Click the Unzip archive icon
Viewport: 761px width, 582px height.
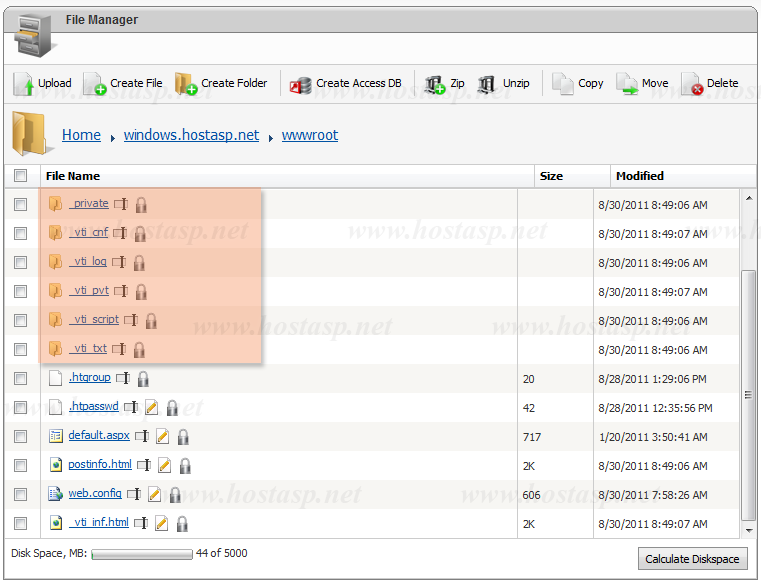pos(487,84)
